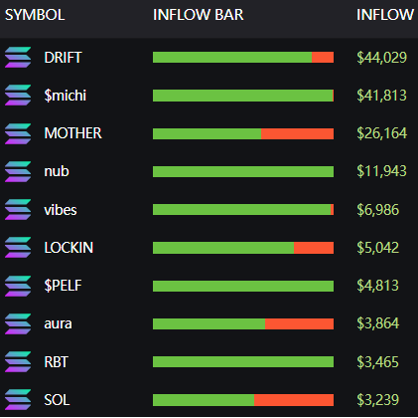Click the SOL inflow bar
The height and width of the screenshot is (418, 418).
coord(243,400)
